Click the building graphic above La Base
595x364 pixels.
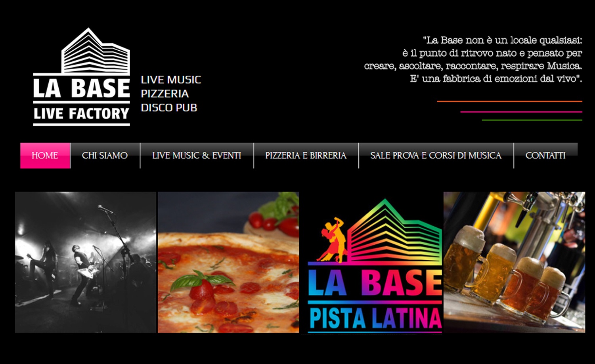[96, 50]
